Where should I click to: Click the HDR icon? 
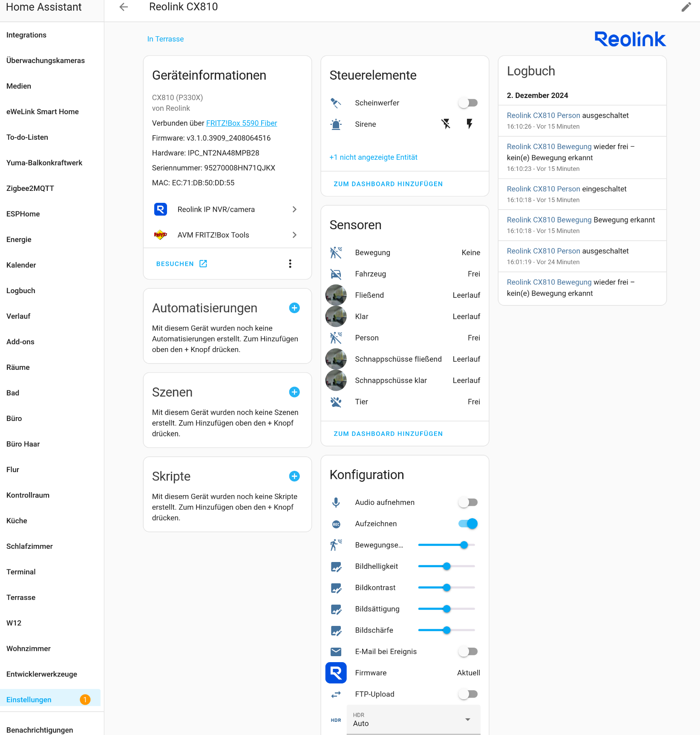click(x=336, y=720)
